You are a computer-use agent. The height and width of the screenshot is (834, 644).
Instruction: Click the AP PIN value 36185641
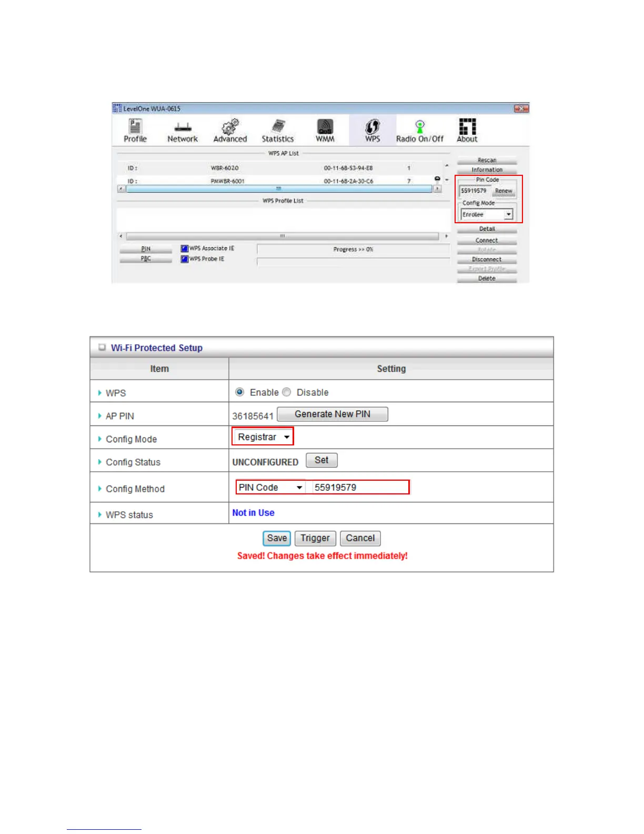point(253,416)
